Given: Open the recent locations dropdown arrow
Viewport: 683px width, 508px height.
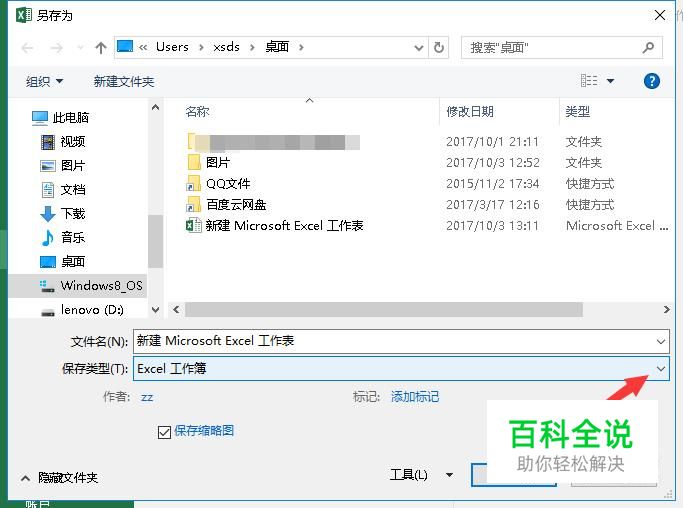Looking at the screenshot, I should [x=80, y=47].
